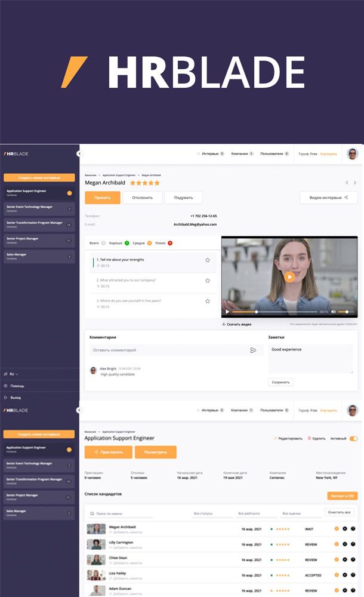Collapse the sidebar on Megan Archibald candidate screen
Viewport: 364px width, 597px height.
click(79, 154)
